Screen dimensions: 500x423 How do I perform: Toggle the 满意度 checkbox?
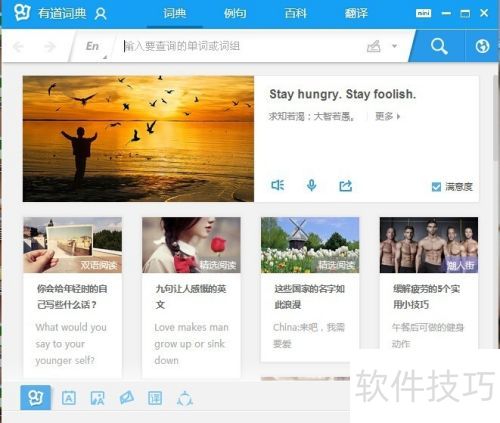pos(436,187)
